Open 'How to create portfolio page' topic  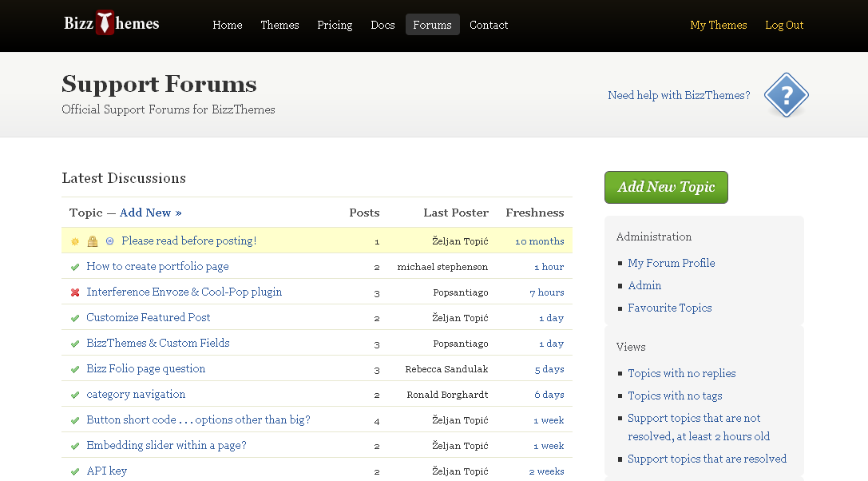click(x=157, y=266)
